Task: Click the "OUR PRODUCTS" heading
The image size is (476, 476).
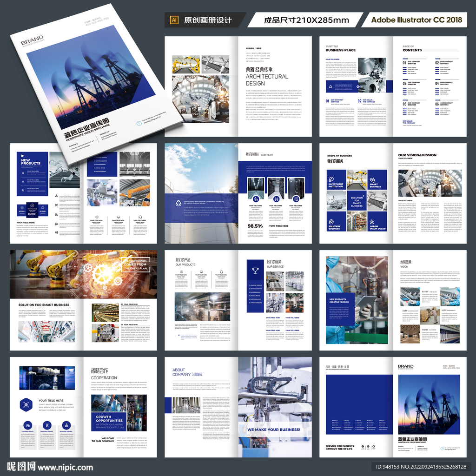Action: (x=185, y=264)
